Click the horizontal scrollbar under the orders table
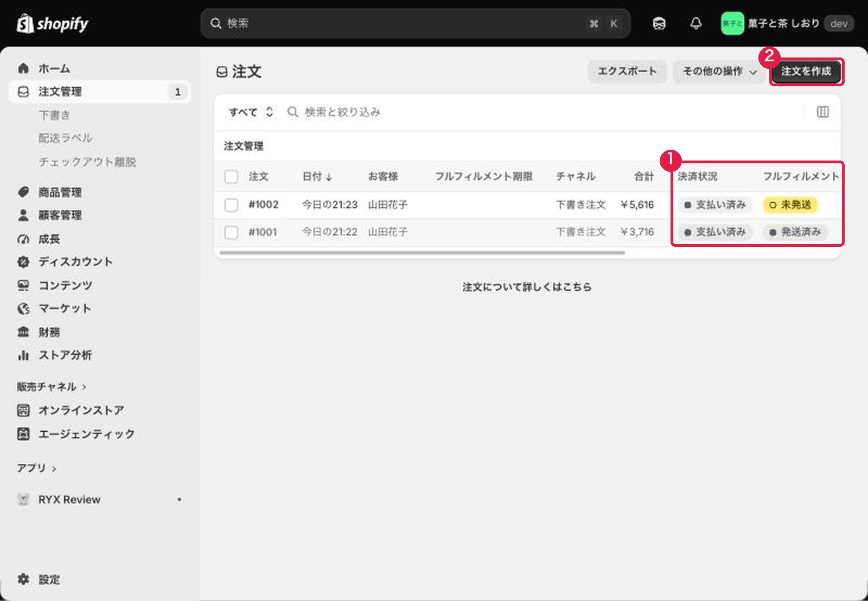Viewport: 868px width, 601px height. 423,252
